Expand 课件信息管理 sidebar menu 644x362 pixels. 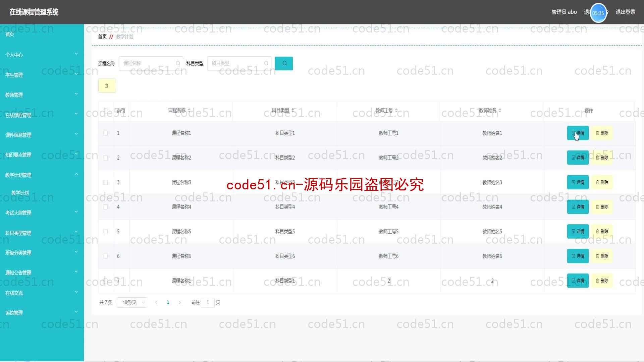42,135
